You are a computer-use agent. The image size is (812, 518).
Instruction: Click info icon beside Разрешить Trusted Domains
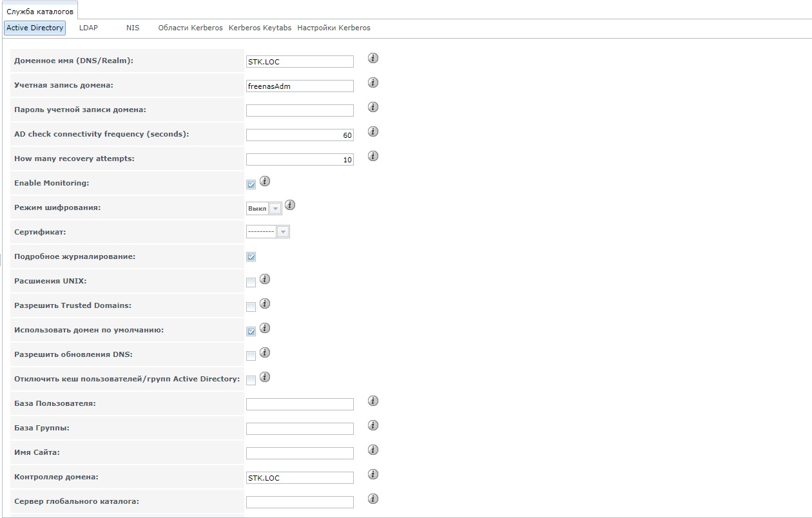click(265, 303)
